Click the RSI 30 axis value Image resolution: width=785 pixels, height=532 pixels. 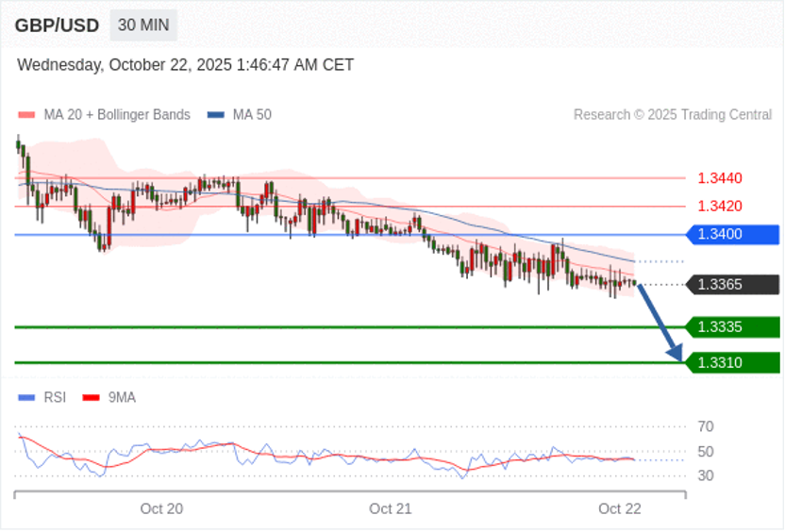[x=706, y=475]
